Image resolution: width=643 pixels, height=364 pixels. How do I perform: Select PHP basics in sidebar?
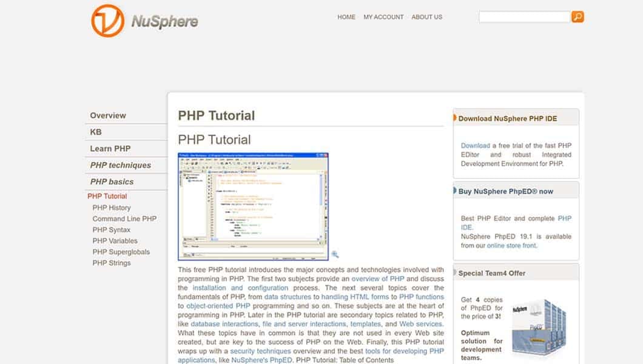(x=112, y=181)
